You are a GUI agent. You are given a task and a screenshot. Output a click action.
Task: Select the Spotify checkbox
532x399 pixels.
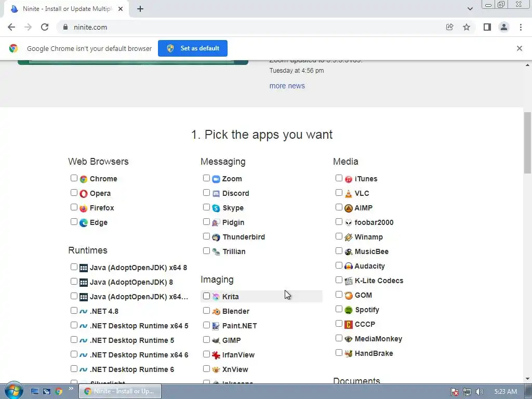[339, 309]
